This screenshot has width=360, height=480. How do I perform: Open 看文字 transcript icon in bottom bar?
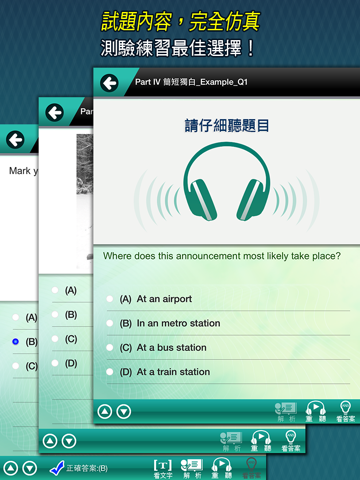(x=163, y=468)
